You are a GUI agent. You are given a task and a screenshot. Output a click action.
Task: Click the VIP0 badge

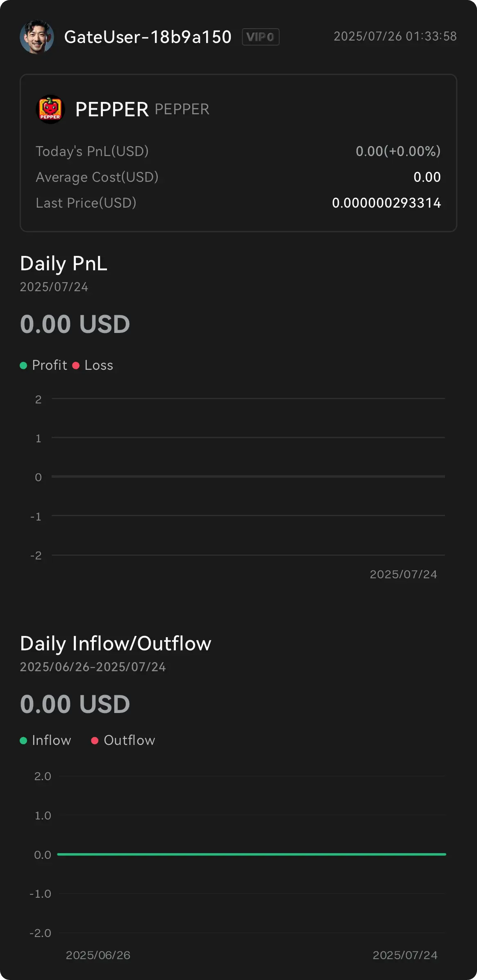pos(261,37)
